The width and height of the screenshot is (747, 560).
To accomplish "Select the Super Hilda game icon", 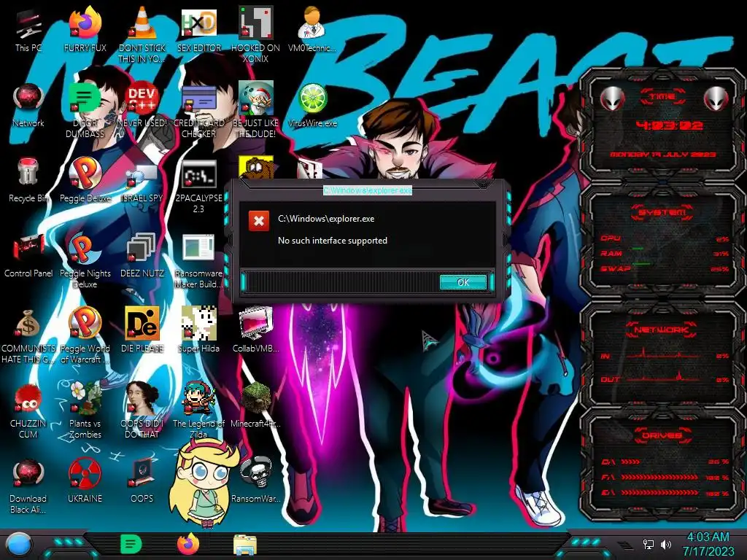I will coord(198,330).
